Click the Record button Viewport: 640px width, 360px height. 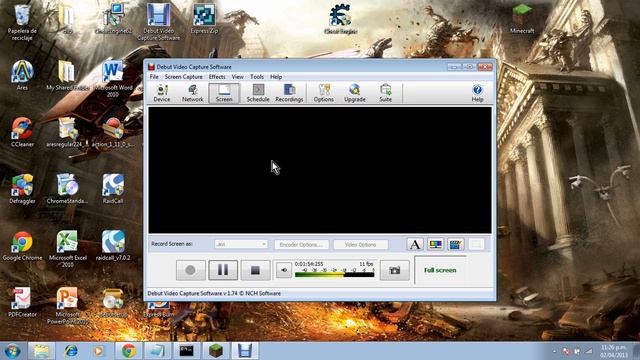click(191, 270)
